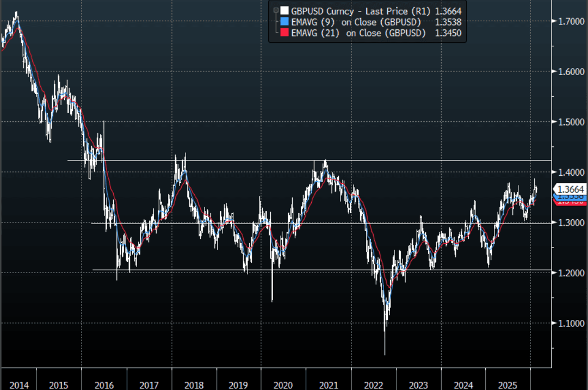Click the 2025 x-axis label
Image resolution: width=588 pixels, height=390 pixels.
507,385
